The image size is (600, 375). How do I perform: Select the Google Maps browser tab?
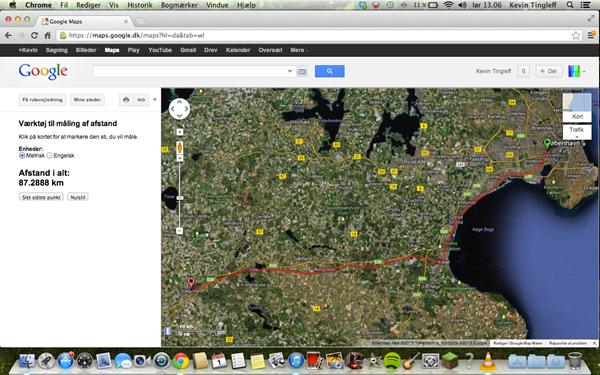(83, 21)
